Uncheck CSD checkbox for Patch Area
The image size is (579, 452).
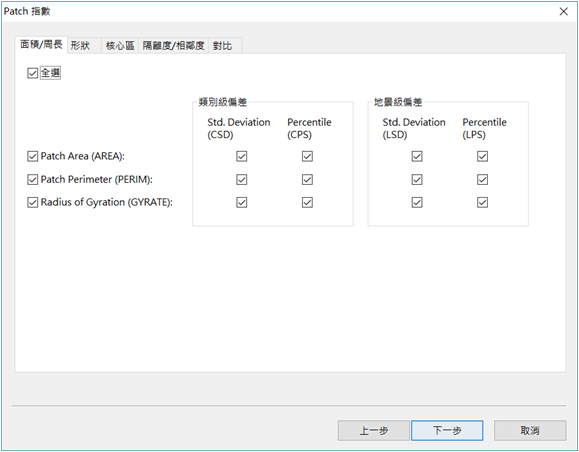[241, 156]
